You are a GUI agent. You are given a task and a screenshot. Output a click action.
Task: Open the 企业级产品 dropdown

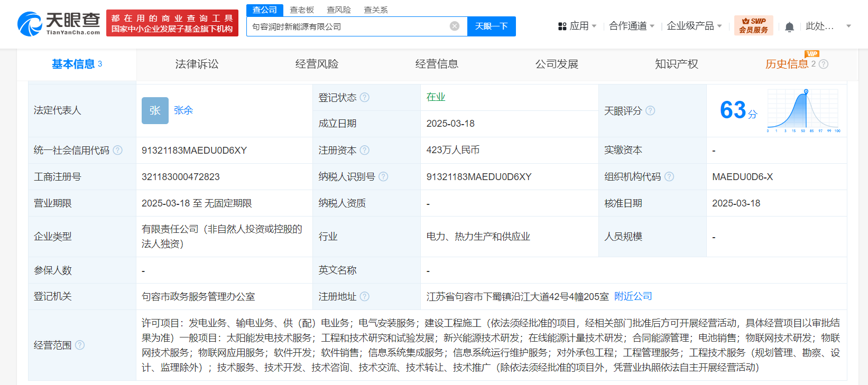694,26
